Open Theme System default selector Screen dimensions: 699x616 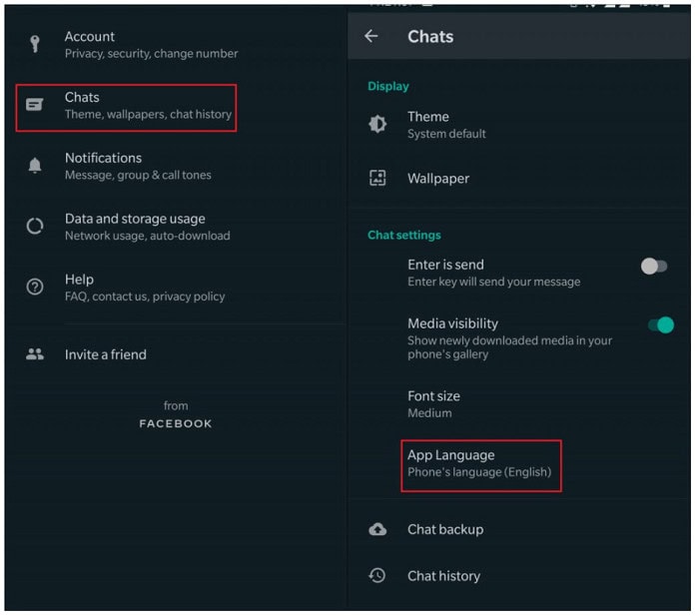(519, 125)
